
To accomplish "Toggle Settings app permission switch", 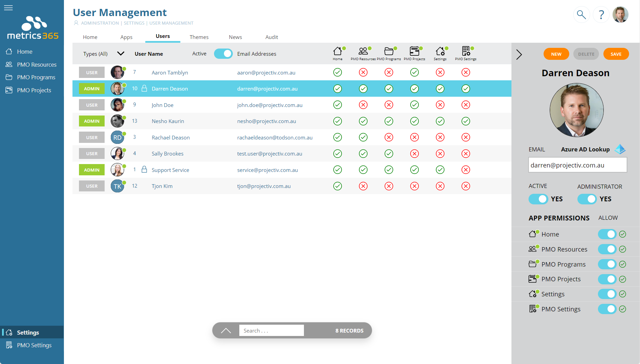I will (607, 294).
